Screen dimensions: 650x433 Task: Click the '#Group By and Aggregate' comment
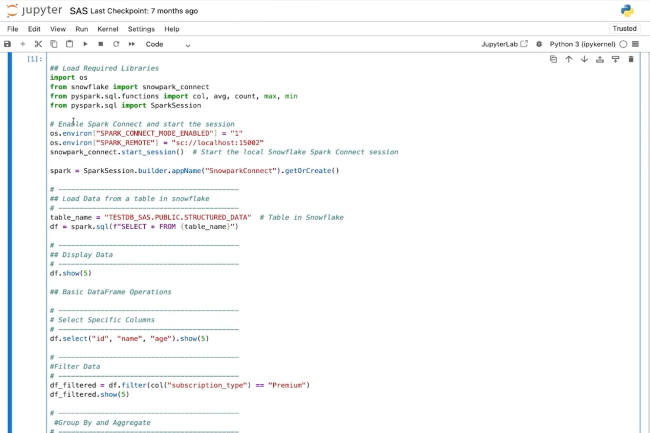pos(102,423)
